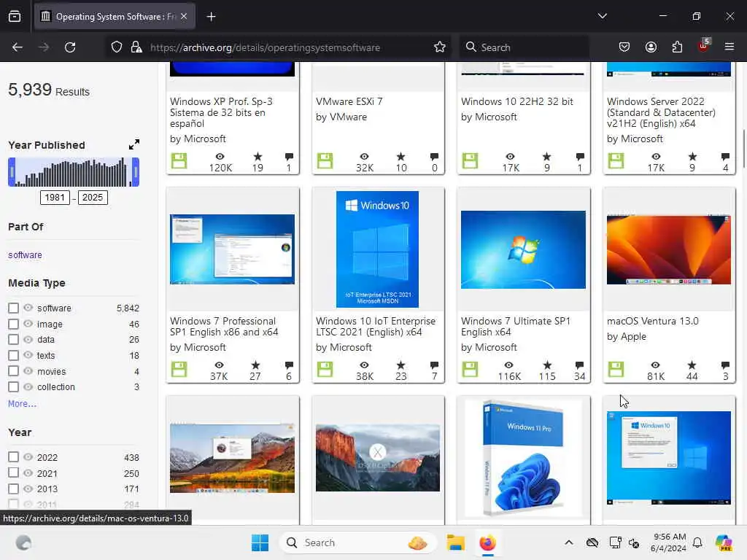
Task: Click the right year range slider handle
Action: click(136, 172)
